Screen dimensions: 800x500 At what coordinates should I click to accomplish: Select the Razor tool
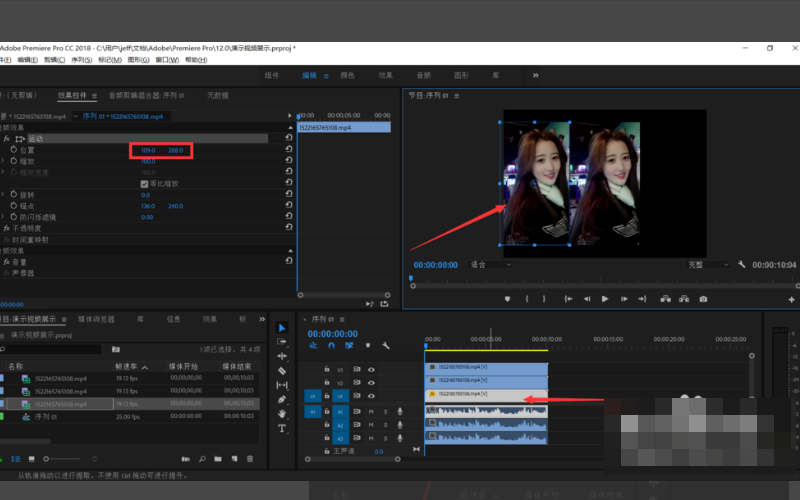[x=282, y=371]
